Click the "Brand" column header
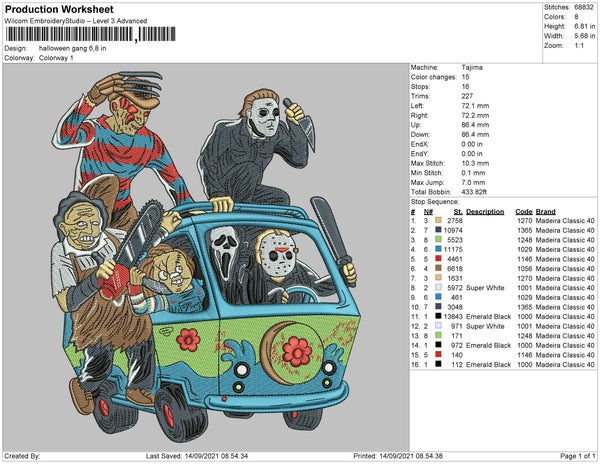 pyautogui.click(x=546, y=212)
